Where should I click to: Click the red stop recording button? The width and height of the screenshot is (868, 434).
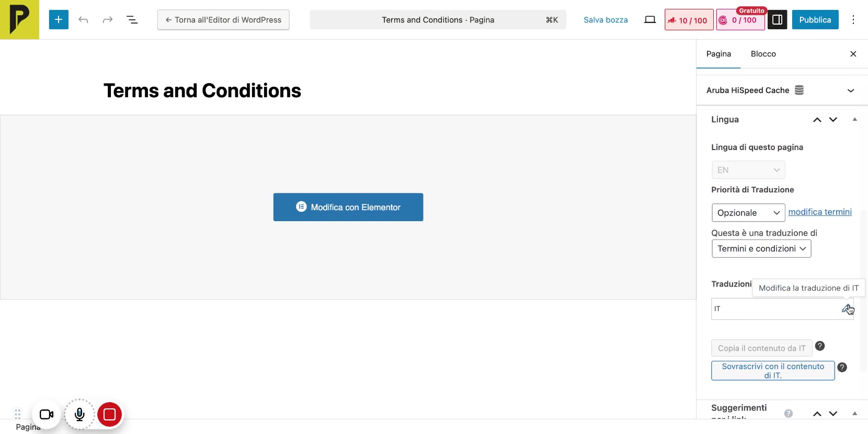pyautogui.click(x=109, y=415)
